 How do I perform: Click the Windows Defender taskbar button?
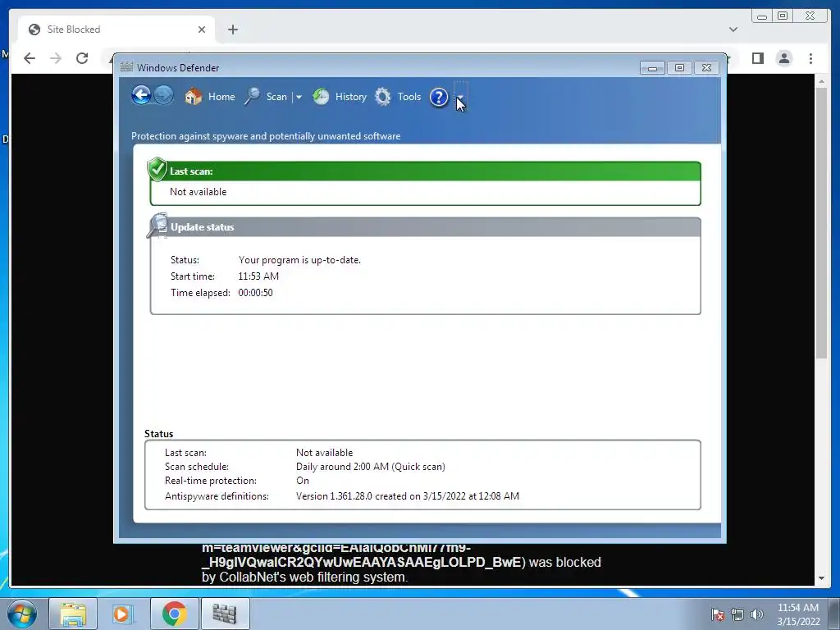pyautogui.click(x=225, y=614)
